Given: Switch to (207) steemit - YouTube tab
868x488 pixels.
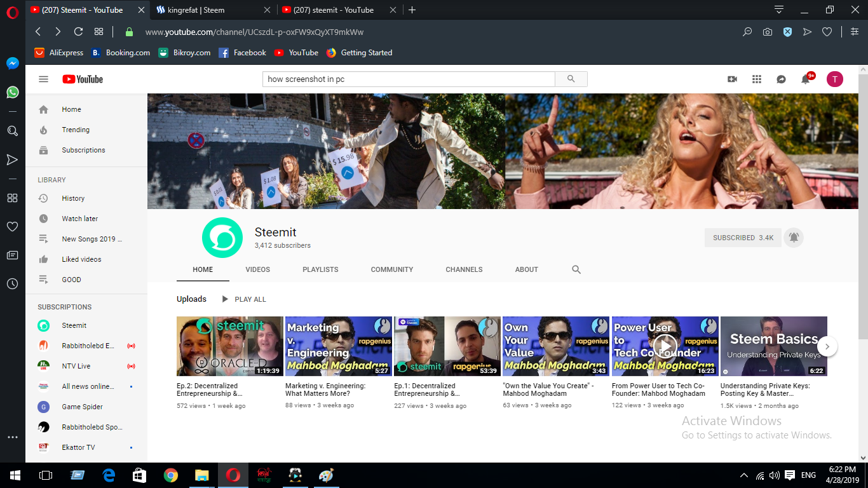Looking at the screenshot, I should [339, 10].
